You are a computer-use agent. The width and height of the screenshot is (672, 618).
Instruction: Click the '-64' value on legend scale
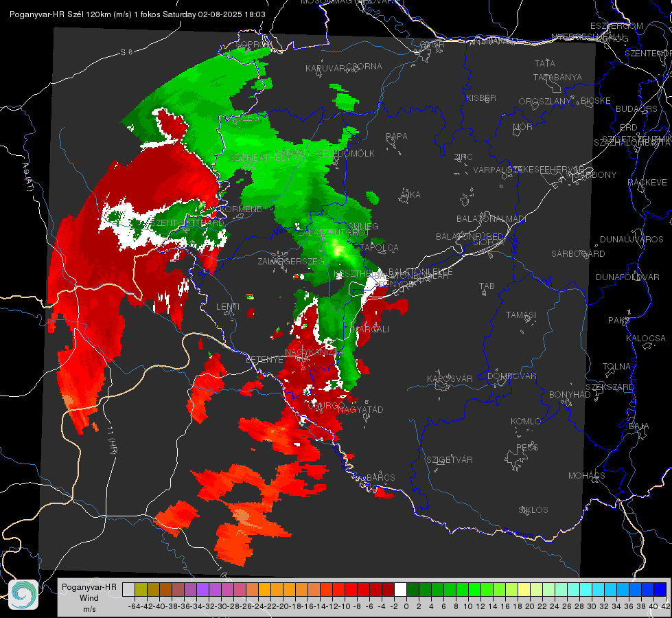[x=135, y=606]
